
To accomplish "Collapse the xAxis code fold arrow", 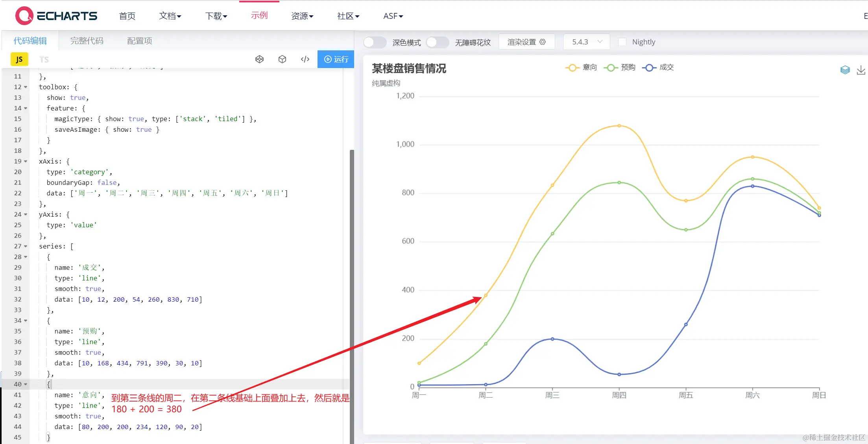I will click(26, 161).
